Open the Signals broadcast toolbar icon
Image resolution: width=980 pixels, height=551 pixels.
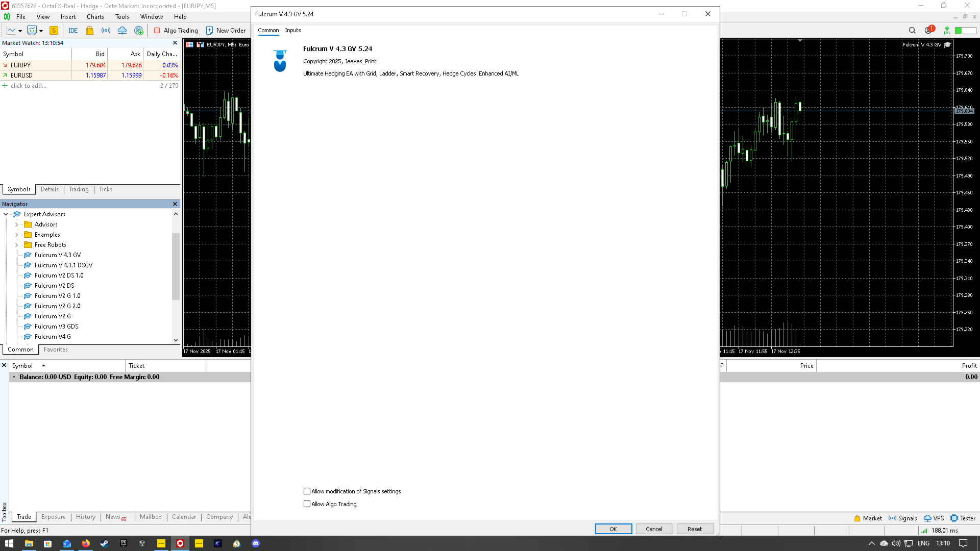[x=106, y=31]
